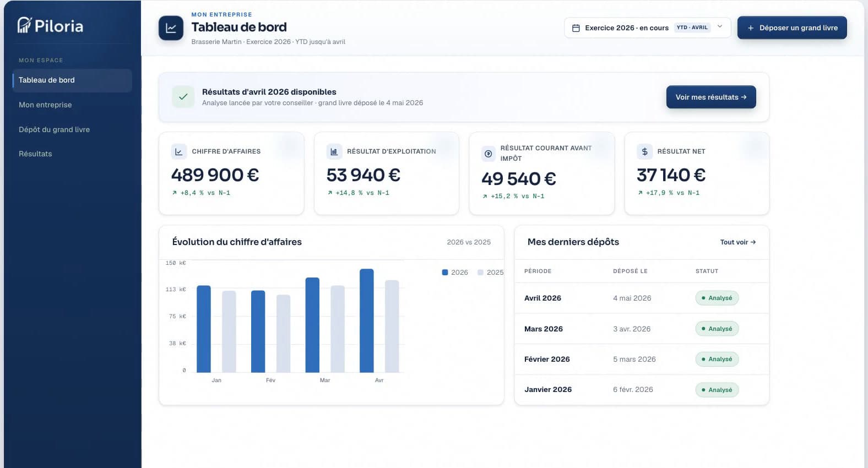
Task: Click Voir mes résultats button
Action: pyautogui.click(x=711, y=97)
